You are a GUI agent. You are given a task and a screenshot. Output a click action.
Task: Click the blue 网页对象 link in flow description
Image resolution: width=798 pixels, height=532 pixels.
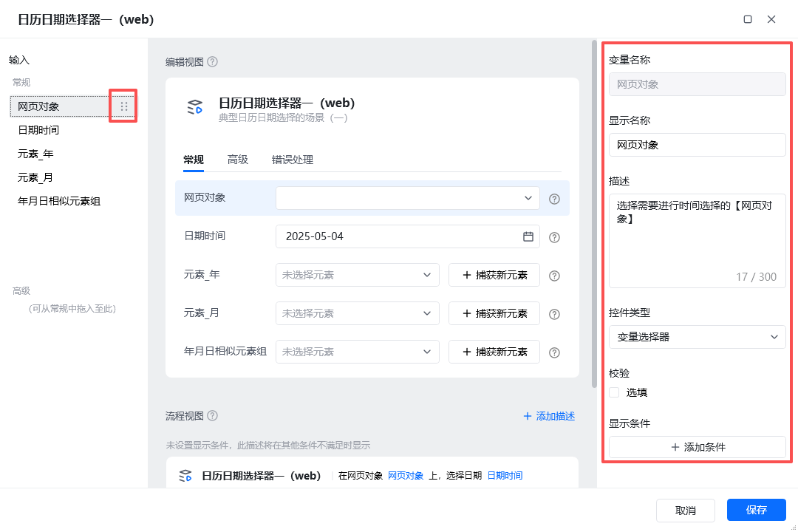click(406, 476)
